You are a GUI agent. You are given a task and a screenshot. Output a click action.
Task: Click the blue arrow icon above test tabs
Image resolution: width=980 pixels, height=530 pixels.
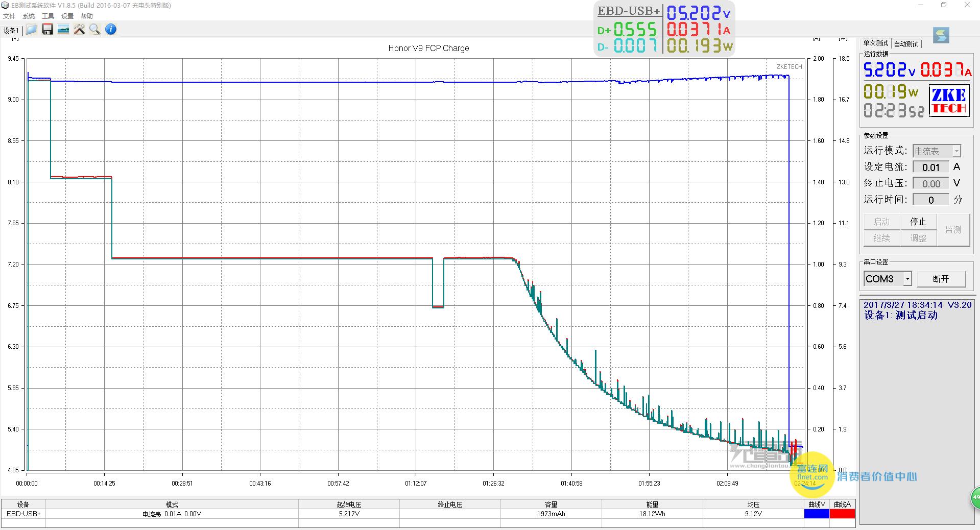pyautogui.click(x=941, y=35)
